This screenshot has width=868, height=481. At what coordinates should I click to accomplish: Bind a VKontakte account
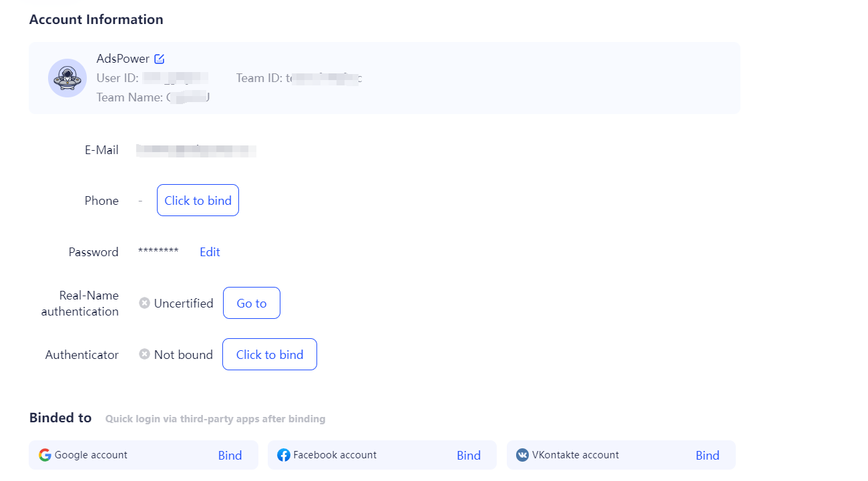[707, 454]
